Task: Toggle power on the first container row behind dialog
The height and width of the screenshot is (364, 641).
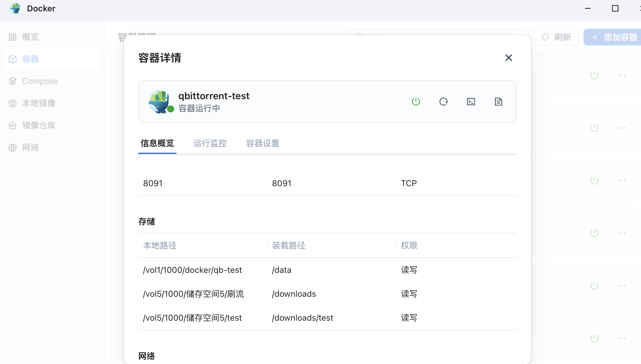Action: coord(594,75)
